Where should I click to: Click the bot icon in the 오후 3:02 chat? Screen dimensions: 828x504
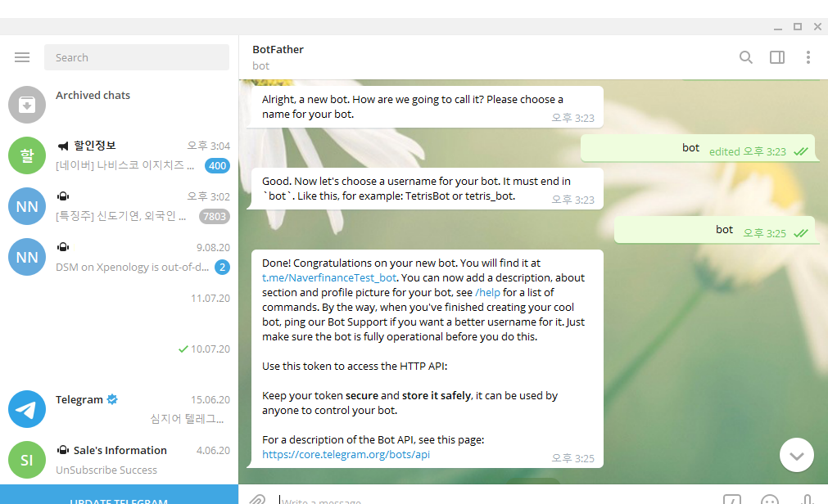tap(63, 196)
